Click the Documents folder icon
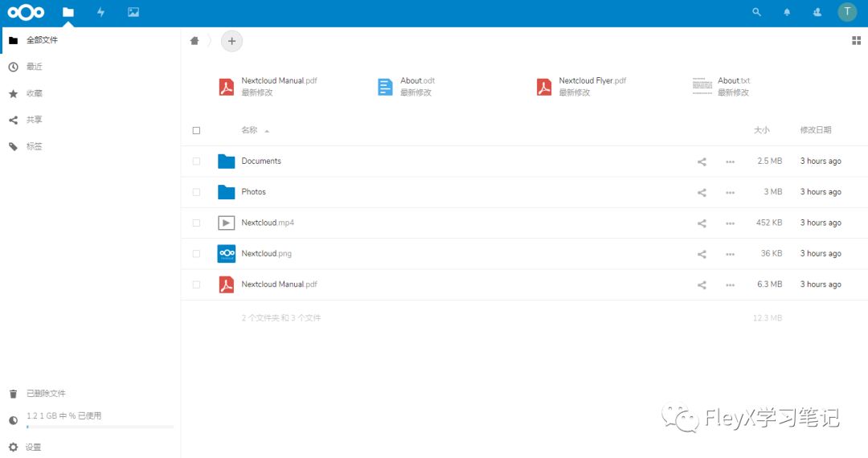Screen dimensions: 868x458 pyautogui.click(x=226, y=161)
